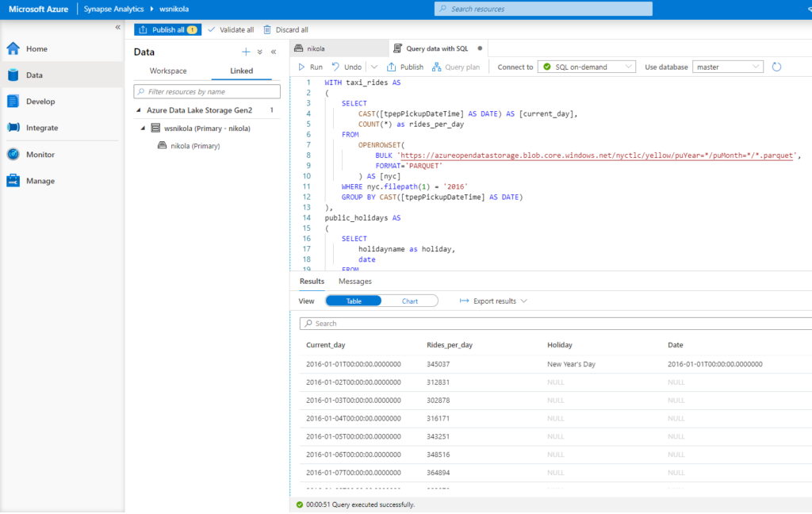Image resolution: width=812 pixels, height=514 pixels.
Task: Click the Query executed successfully status
Action: (373, 504)
